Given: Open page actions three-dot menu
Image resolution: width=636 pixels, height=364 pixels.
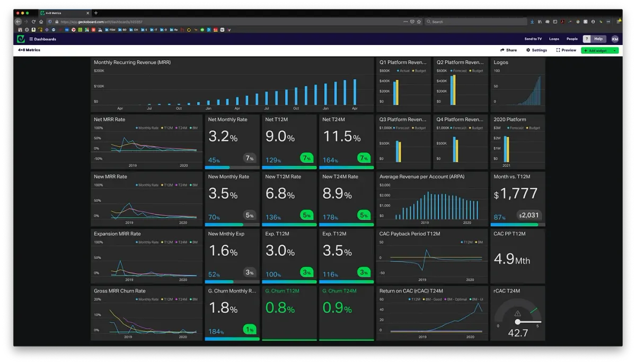Looking at the screenshot, I should point(405,22).
